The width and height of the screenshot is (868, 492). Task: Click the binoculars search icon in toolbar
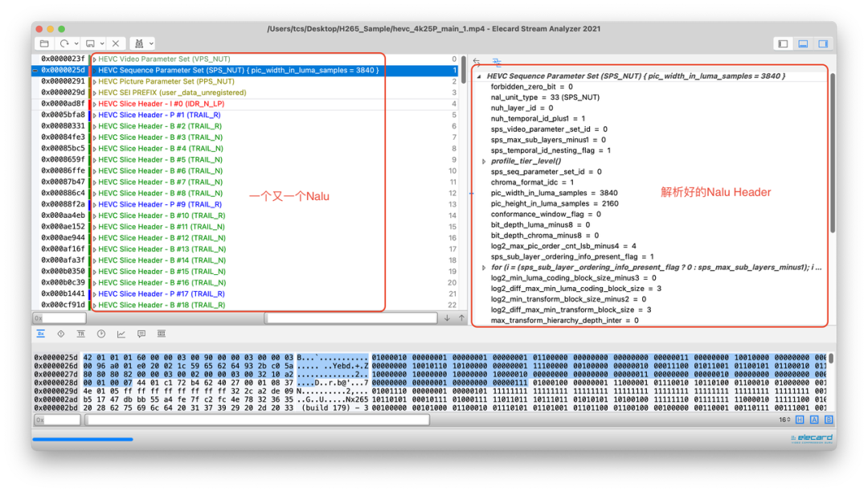click(137, 43)
